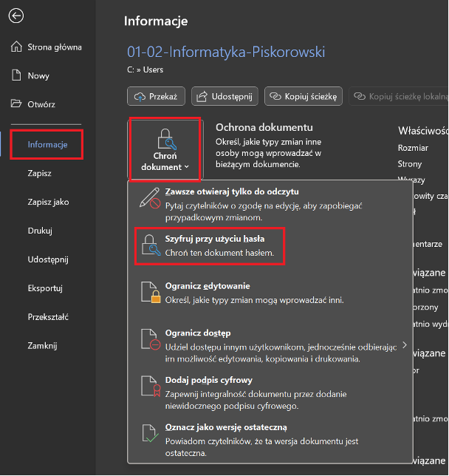
Task: Click the back arrow icon
Action: 18,16
